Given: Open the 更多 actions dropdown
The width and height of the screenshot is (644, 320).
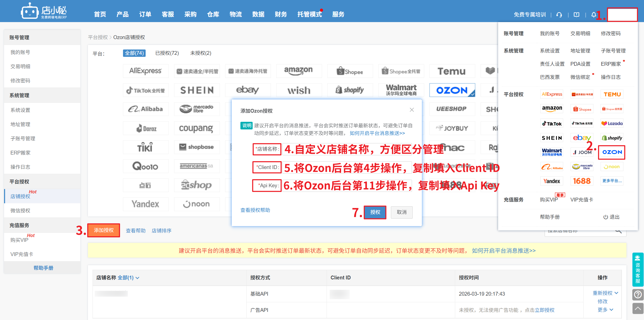Looking at the screenshot, I should (x=605, y=310).
